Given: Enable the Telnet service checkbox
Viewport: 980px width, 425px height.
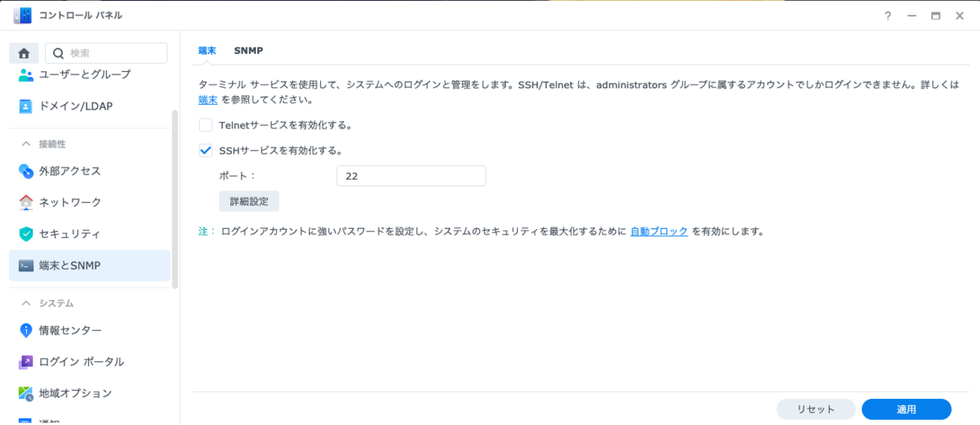Looking at the screenshot, I should (206, 125).
